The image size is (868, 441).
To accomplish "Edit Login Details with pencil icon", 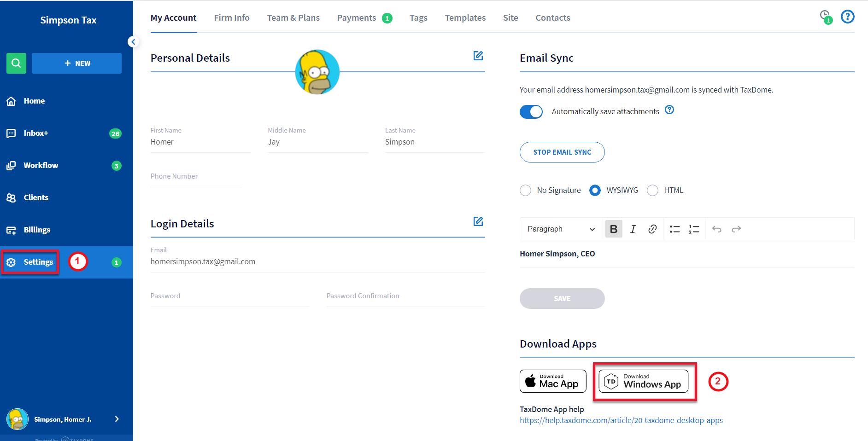I will (x=478, y=221).
